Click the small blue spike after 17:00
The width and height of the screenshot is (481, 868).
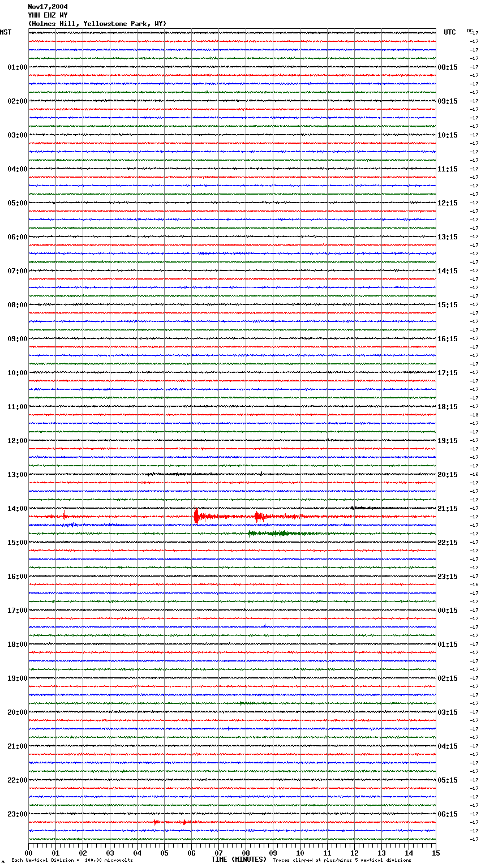click(x=265, y=625)
